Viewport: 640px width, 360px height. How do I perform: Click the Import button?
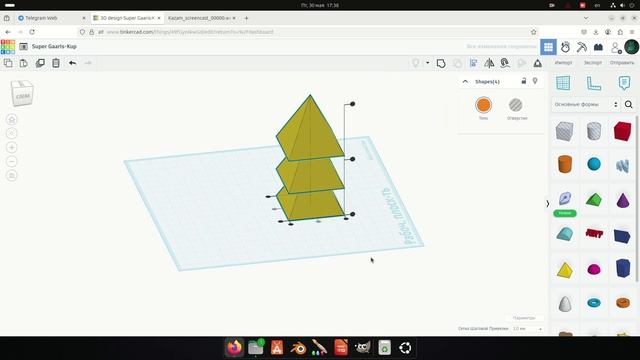(x=563, y=63)
